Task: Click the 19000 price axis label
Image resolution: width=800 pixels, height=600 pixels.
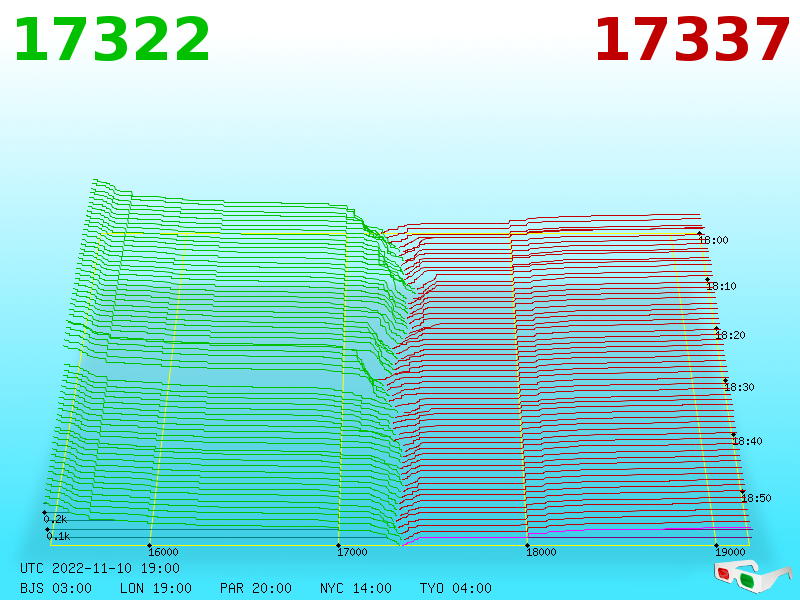Action: 730,552
